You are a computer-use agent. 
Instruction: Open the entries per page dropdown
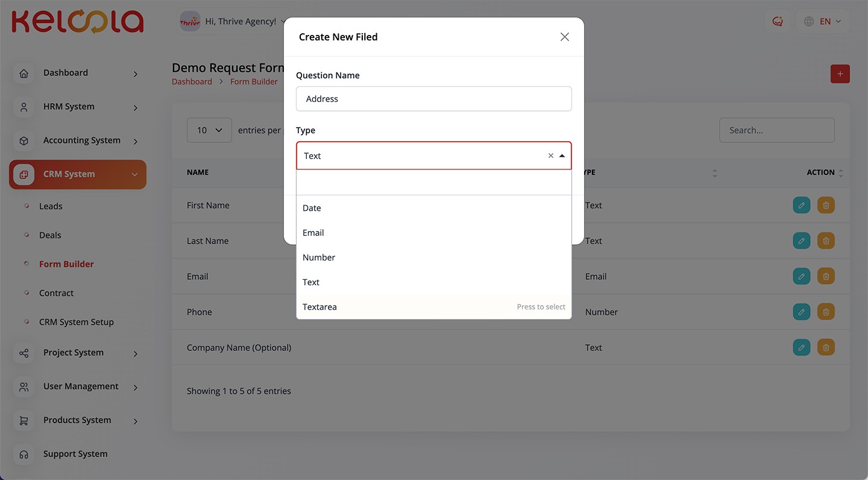click(209, 130)
